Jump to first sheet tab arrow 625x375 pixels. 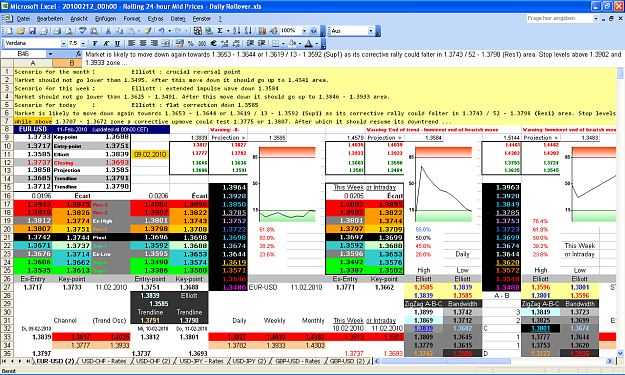[5, 361]
